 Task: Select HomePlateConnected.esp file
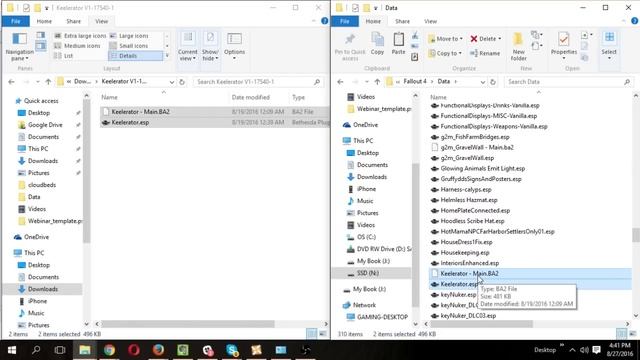tap(475, 211)
